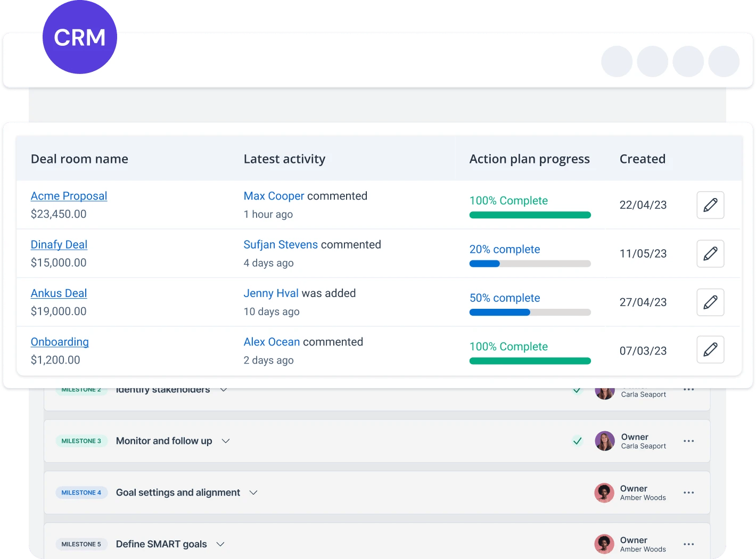Open three-dot menu for Monitor and follow up

(688, 441)
